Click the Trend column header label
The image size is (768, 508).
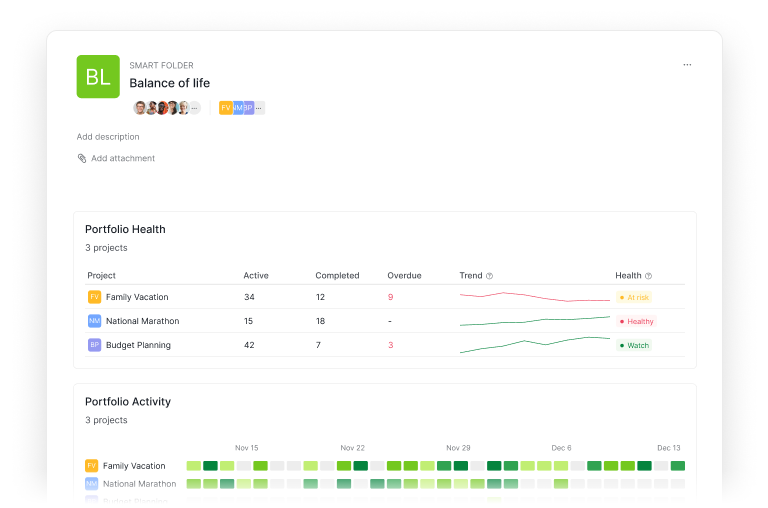(471, 275)
